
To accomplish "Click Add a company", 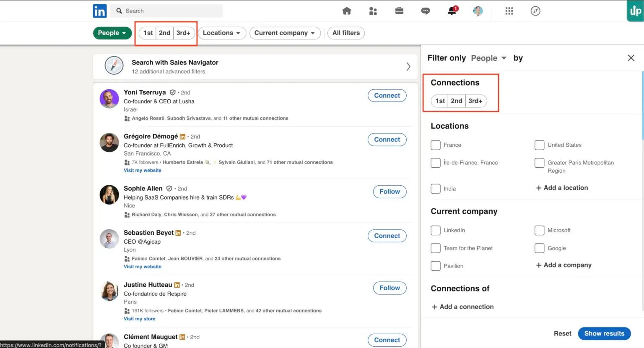I will tap(563, 265).
